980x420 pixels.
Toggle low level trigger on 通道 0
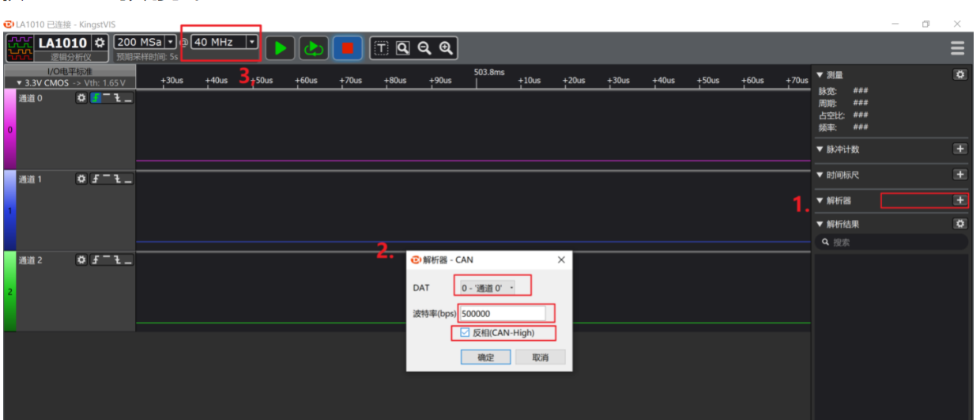[x=127, y=98]
